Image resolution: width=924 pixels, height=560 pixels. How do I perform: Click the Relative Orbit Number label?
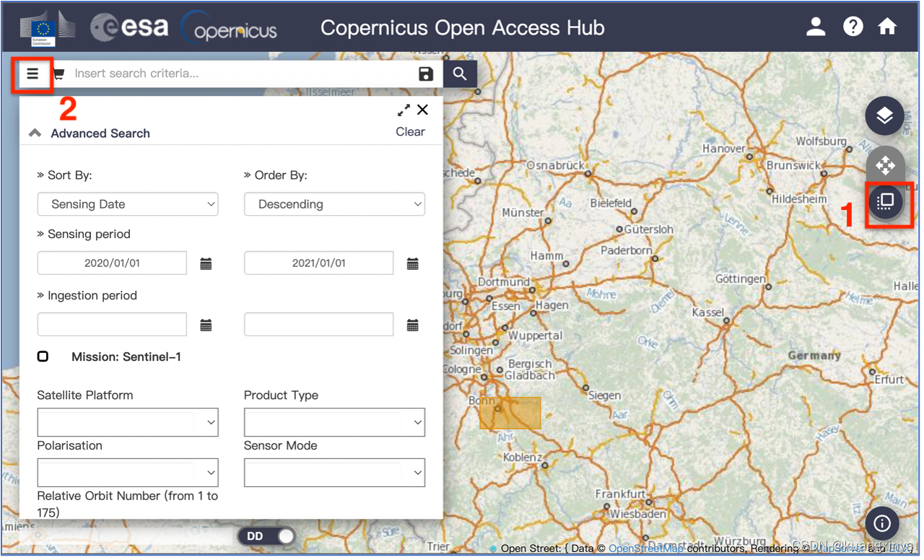[127, 504]
